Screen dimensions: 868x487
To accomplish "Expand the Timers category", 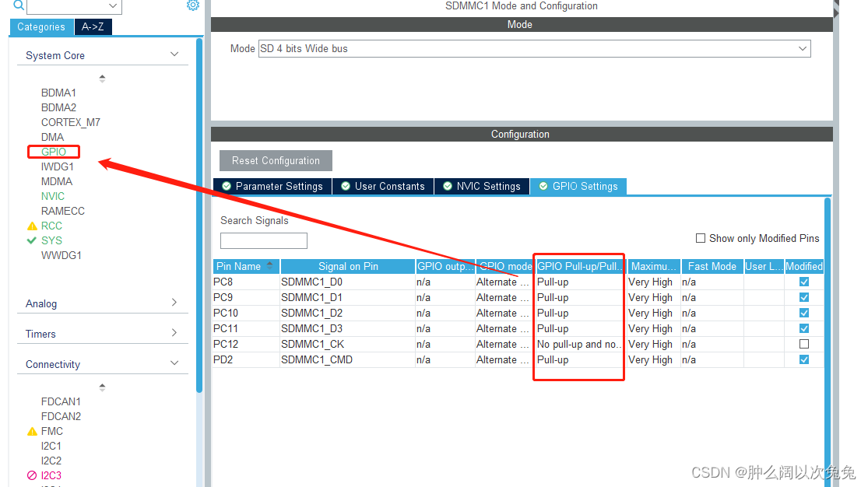I will 174,333.
